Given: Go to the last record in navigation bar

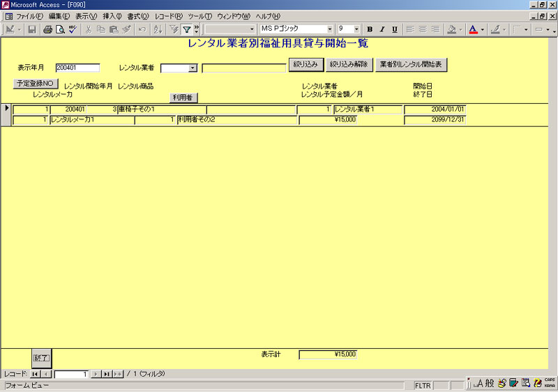Looking at the screenshot, I should [x=107, y=375].
